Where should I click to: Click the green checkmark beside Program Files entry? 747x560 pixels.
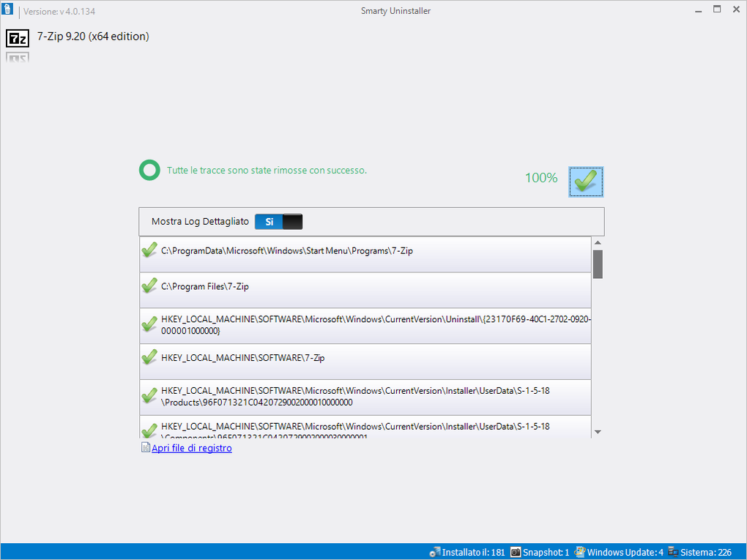click(x=149, y=285)
